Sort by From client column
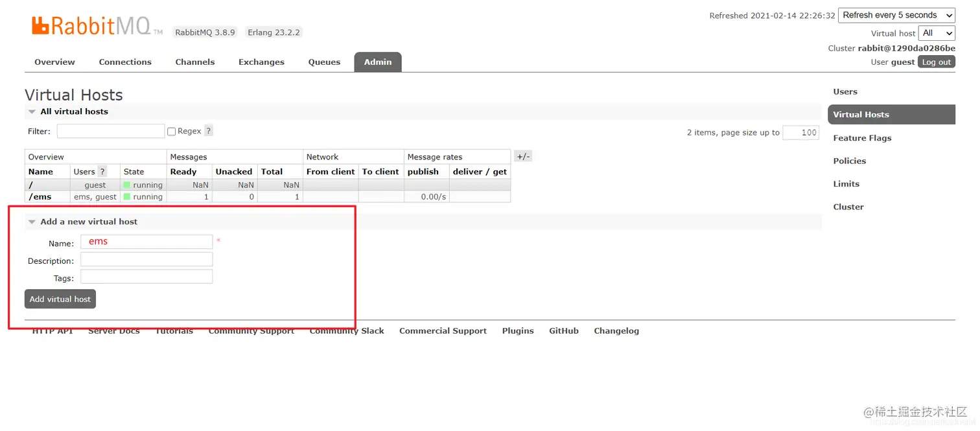 coord(331,172)
